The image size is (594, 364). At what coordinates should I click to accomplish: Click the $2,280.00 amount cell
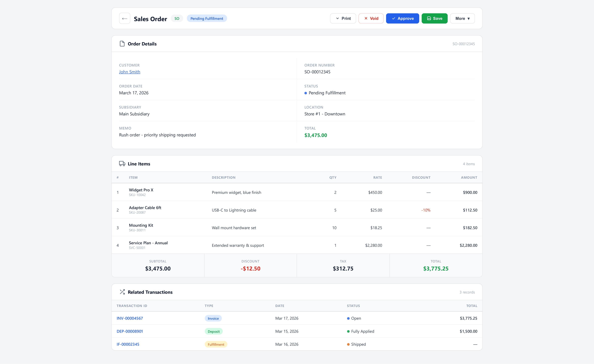coord(468,245)
